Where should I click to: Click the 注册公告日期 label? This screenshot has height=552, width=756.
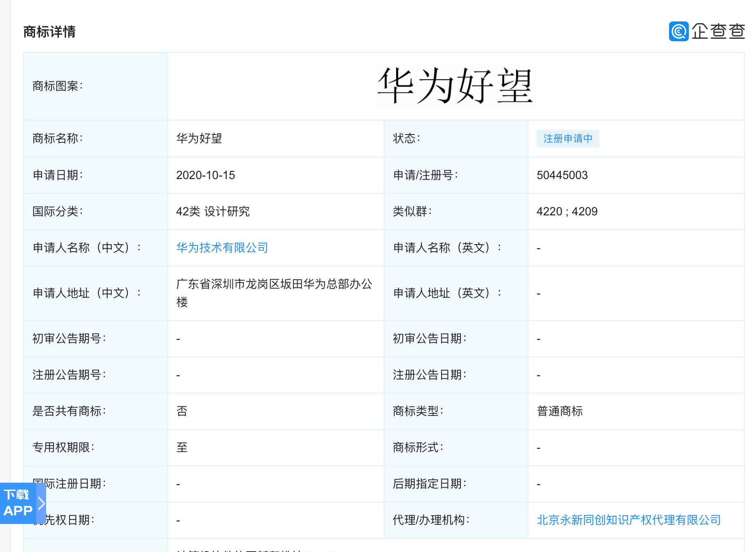[430, 375]
